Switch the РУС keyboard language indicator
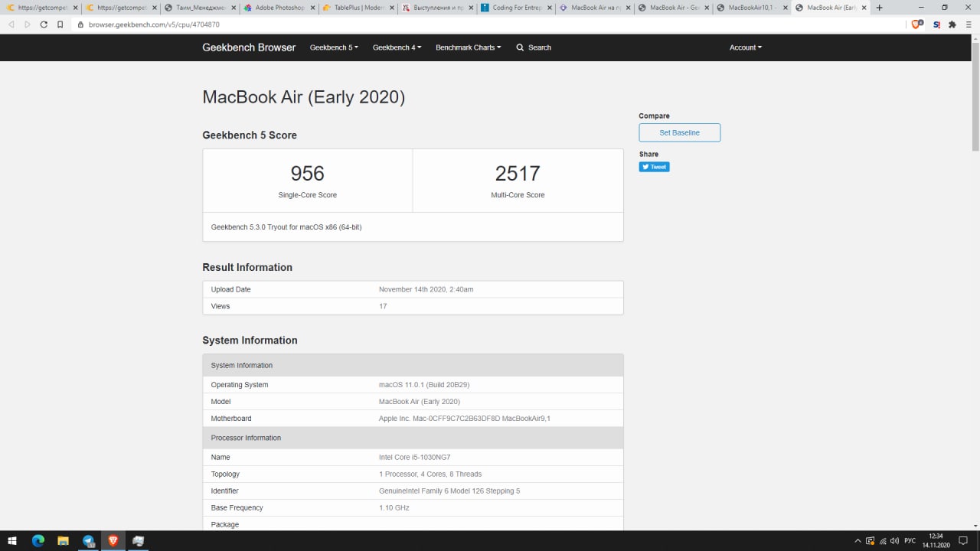Viewport: 980px width, 551px height. pos(910,541)
